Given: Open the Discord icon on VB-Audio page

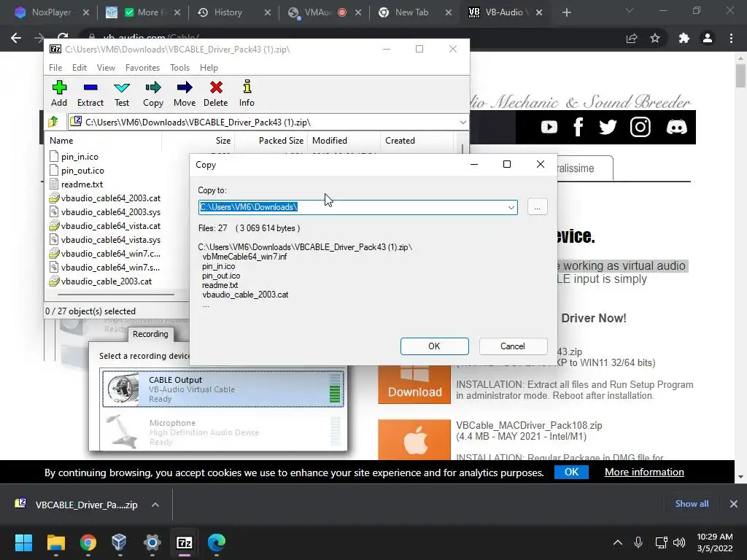Looking at the screenshot, I should click(676, 127).
